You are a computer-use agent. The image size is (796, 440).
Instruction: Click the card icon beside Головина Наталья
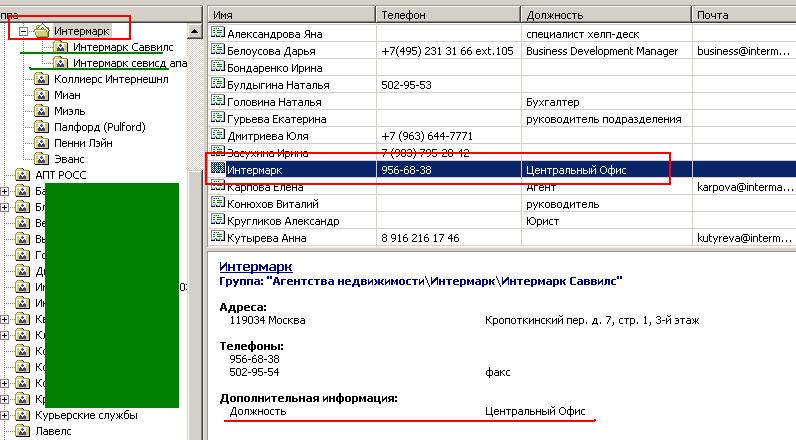coord(218,100)
